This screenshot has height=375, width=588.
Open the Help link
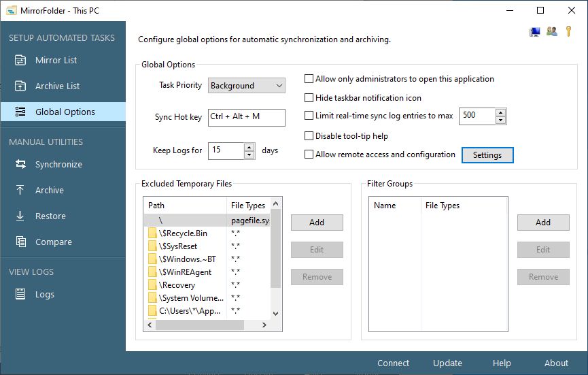point(502,363)
